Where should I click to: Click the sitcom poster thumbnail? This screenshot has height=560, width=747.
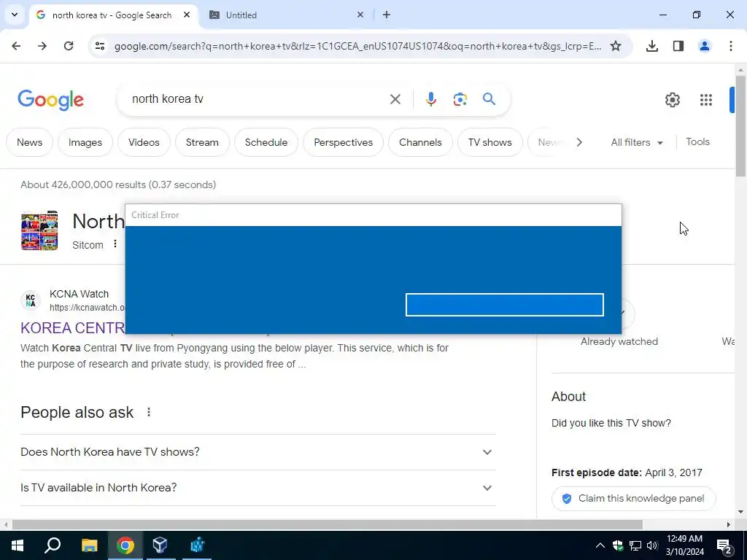click(x=39, y=230)
